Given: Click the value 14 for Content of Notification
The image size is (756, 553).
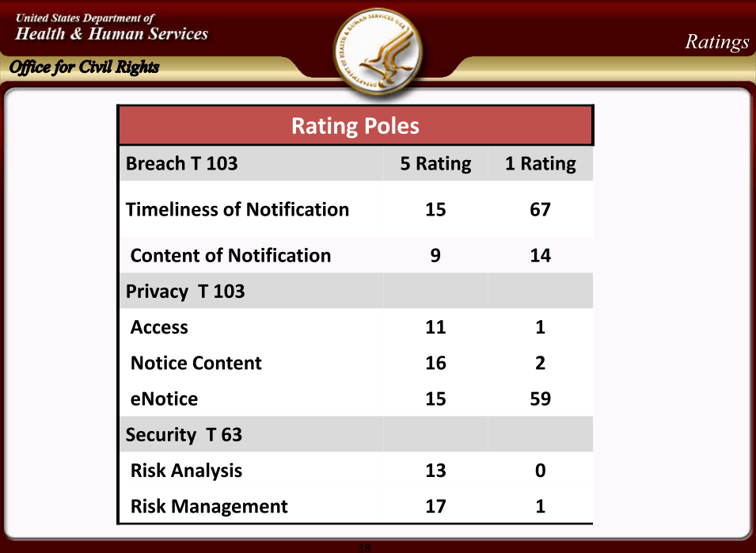Looking at the screenshot, I should click(541, 255).
